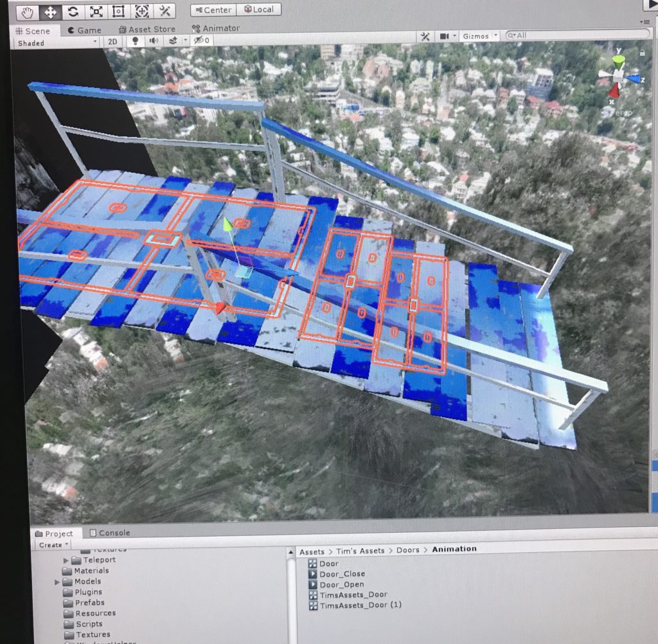658x644 pixels.
Task: Select the Door_Close animation clip icon
Action: [313, 574]
